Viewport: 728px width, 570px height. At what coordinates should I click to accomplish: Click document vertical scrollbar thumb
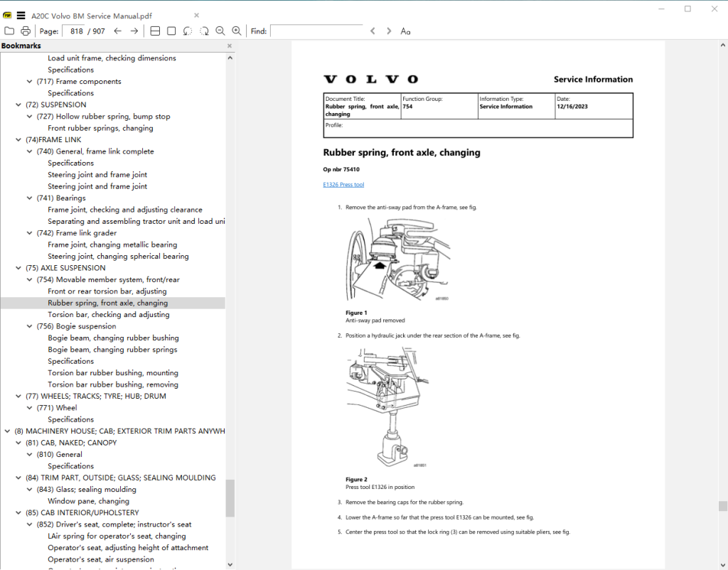[x=722, y=506]
